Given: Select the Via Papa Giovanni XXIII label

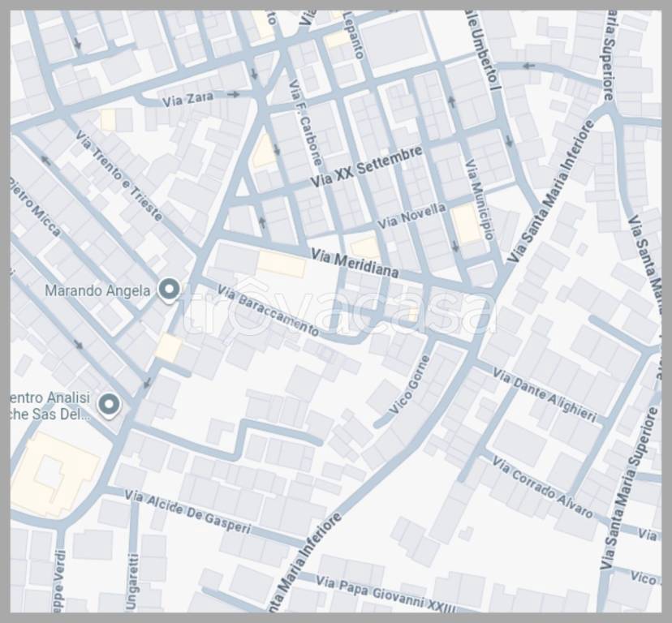Looking at the screenshot, I should pyautogui.click(x=386, y=595).
